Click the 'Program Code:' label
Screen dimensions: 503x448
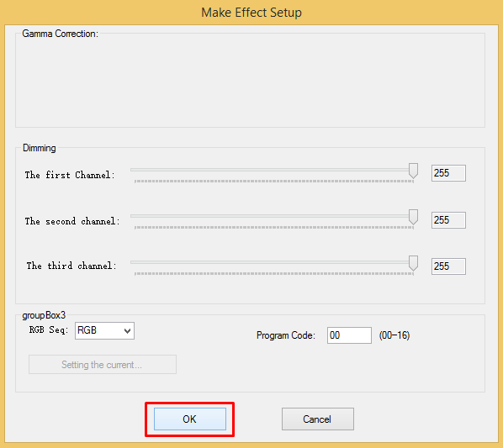click(x=286, y=335)
